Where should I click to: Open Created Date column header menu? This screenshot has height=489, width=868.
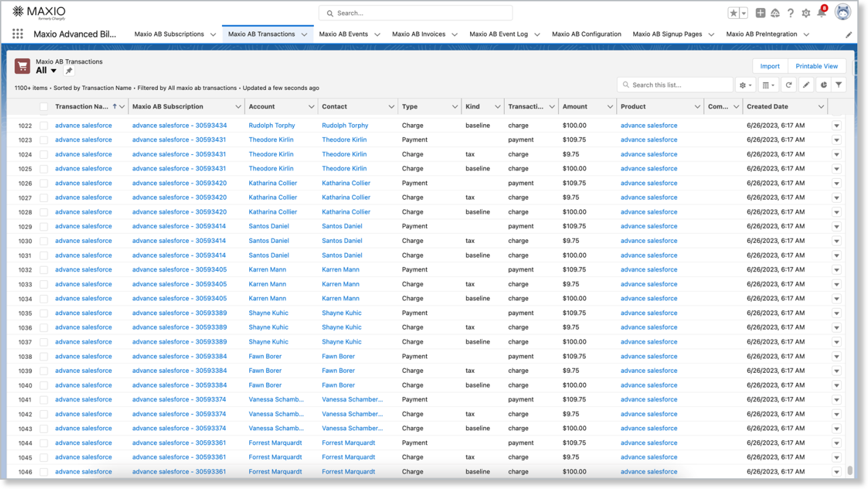point(821,107)
